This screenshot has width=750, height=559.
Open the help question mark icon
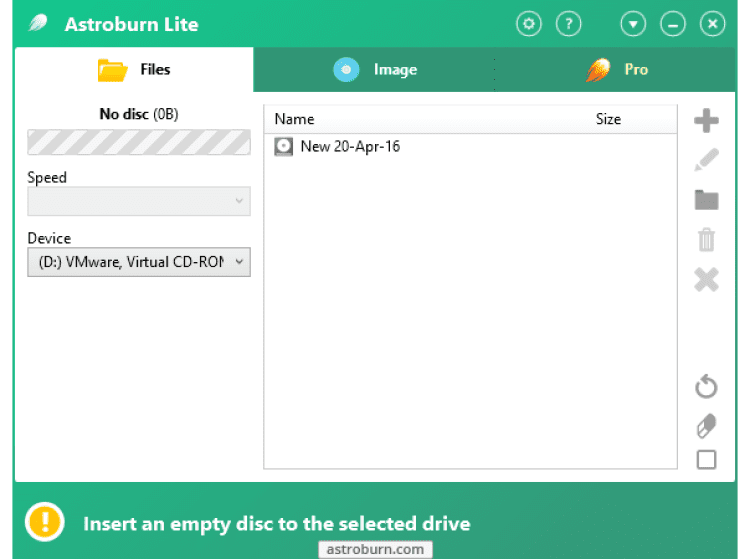coord(568,24)
